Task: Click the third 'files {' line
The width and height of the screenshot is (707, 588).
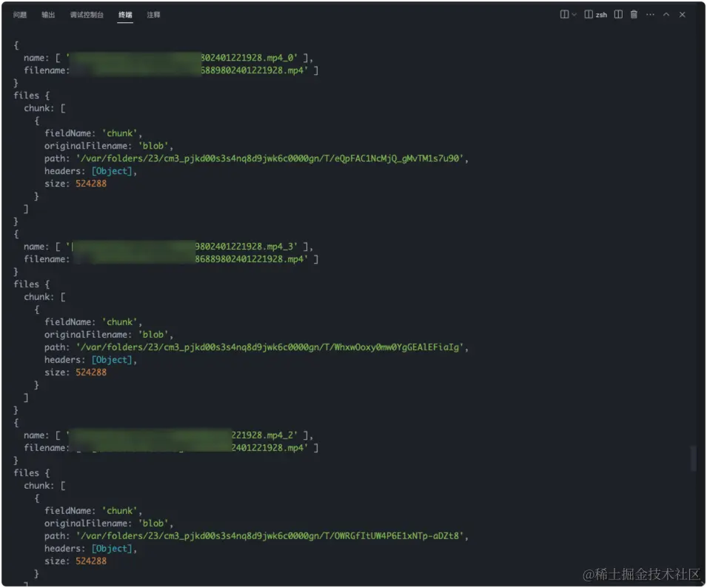Action: [32, 473]
